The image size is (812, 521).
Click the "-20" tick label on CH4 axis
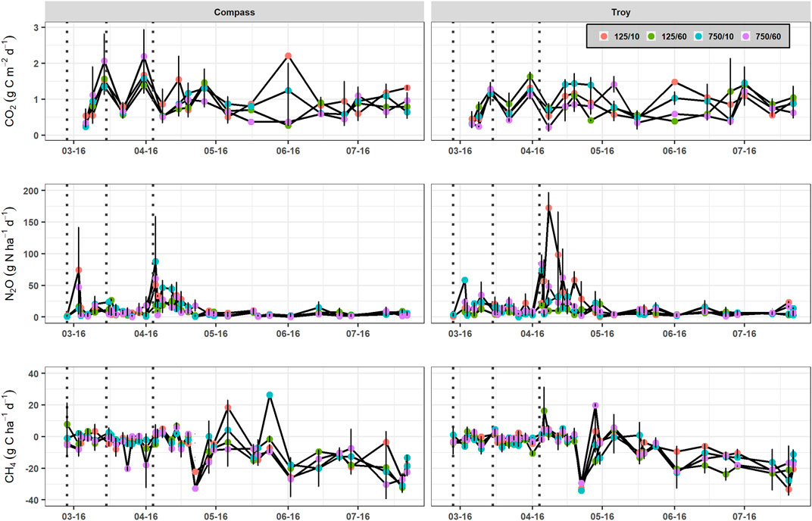point(33,468)
